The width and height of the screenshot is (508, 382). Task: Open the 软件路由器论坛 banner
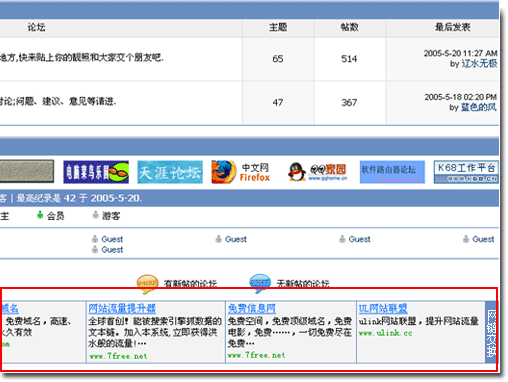tap(392, 172)
